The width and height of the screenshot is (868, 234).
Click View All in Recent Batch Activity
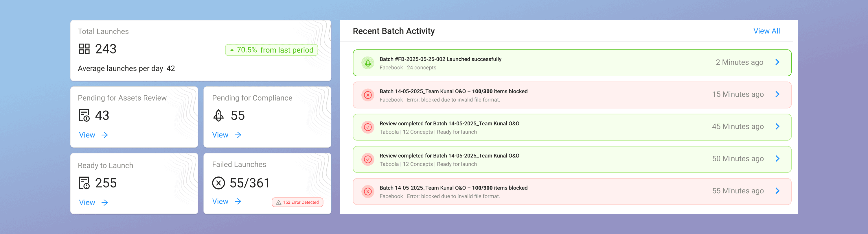tap(766, 31)
